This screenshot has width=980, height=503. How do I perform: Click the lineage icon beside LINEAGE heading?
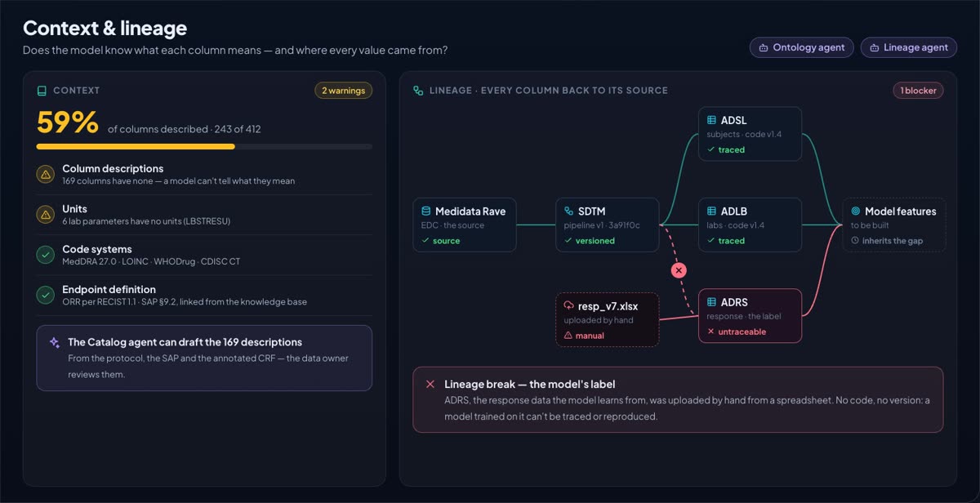point(418,91)
